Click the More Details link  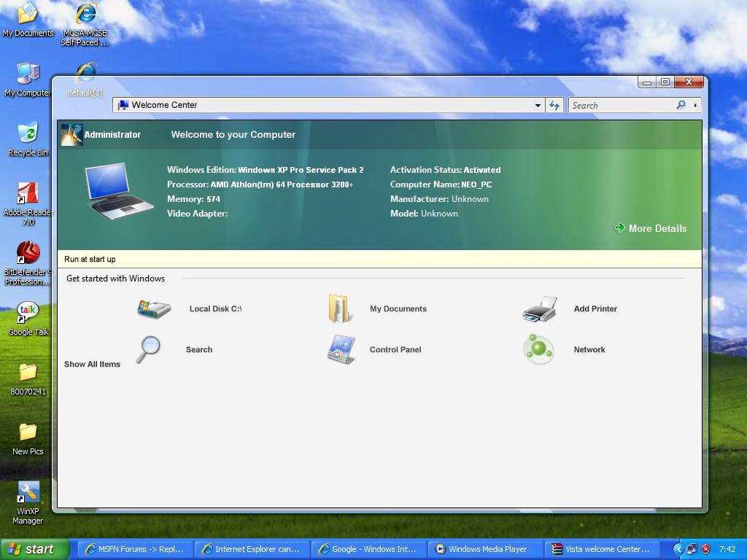tap(651, 228)
